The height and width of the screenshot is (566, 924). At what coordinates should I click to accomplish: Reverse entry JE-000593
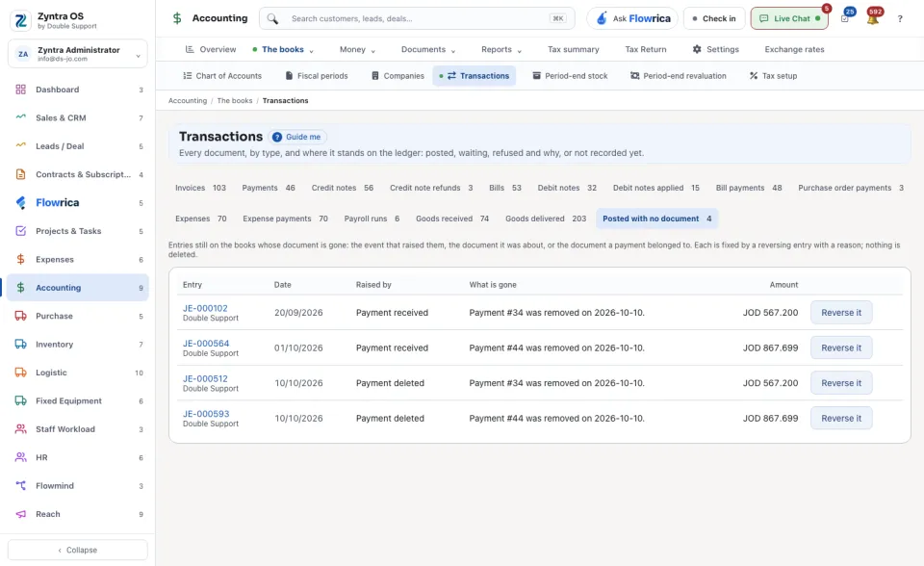[841, 418]
